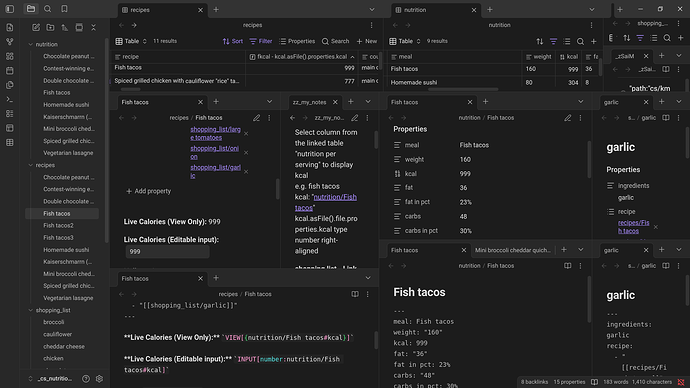
Task: Open daily note calendar ribbon icon
Action: coord(10,71)
